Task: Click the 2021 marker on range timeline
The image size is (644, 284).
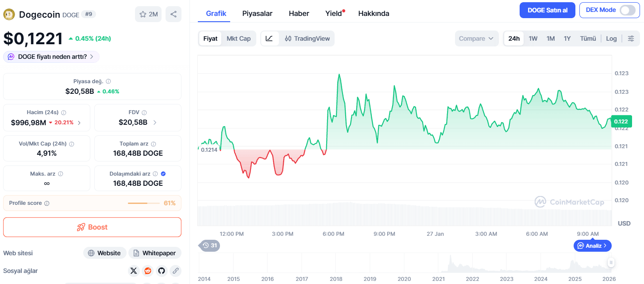Action: [438, 279]
